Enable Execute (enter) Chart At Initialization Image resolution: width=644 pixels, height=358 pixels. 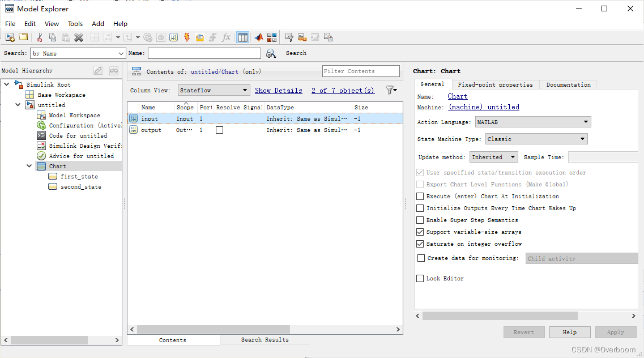[x=420, y=196]
